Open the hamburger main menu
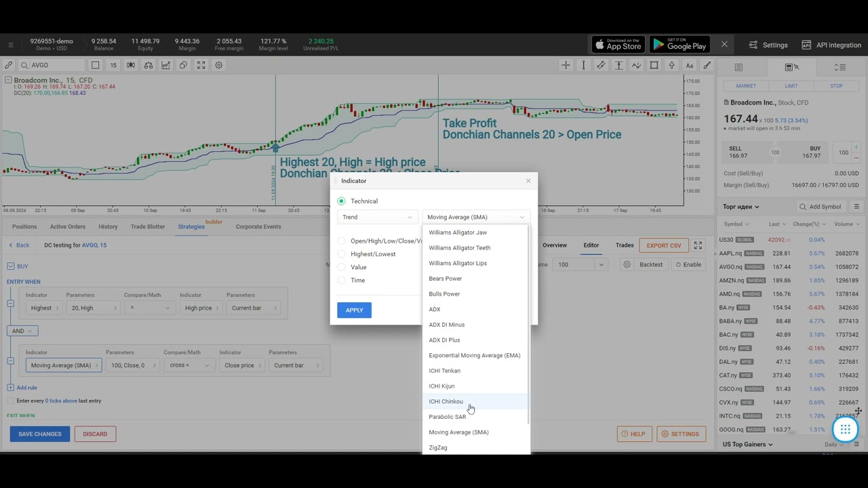This screenshot has height=488, width=868. tap(10, 45)
